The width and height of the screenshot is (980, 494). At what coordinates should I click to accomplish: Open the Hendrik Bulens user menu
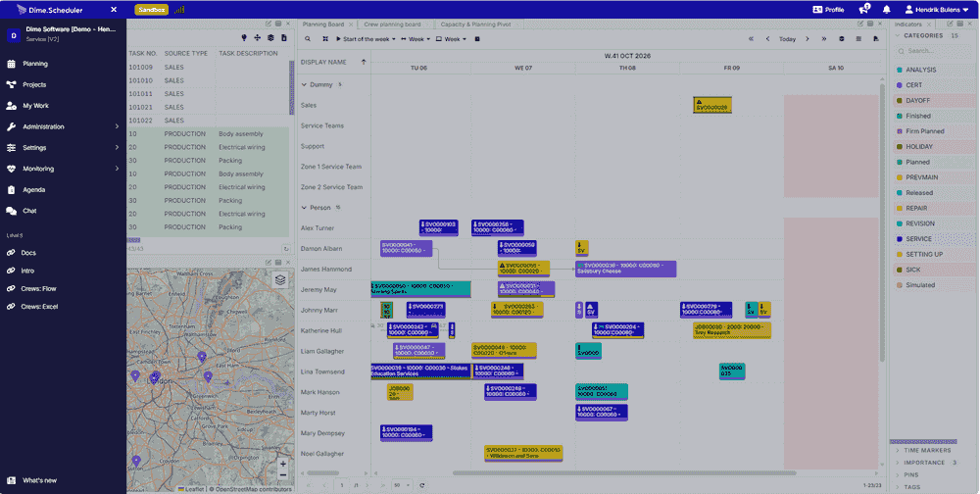(x=937, y=10)
